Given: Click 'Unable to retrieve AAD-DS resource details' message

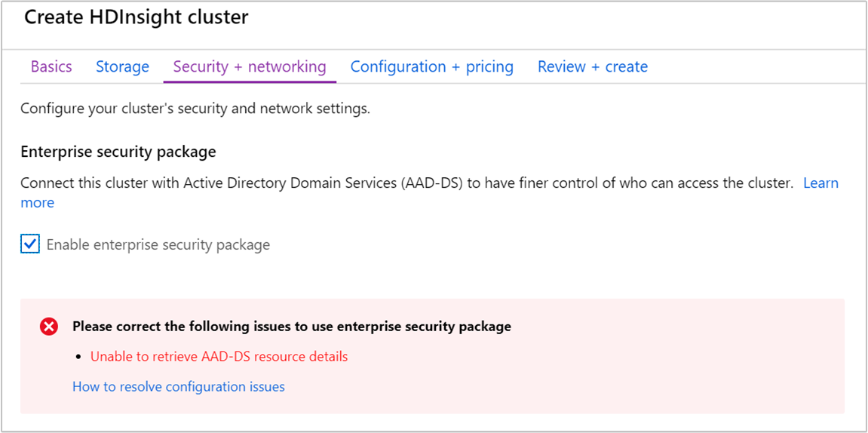Looking at the screenshot, I should (219, 356).
